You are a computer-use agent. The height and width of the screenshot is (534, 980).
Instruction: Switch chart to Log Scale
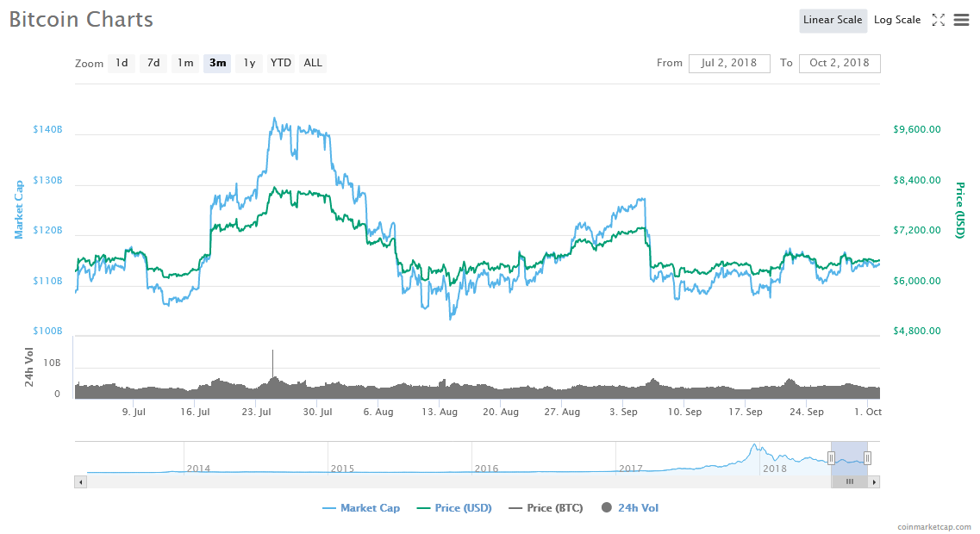pos(897,20)
